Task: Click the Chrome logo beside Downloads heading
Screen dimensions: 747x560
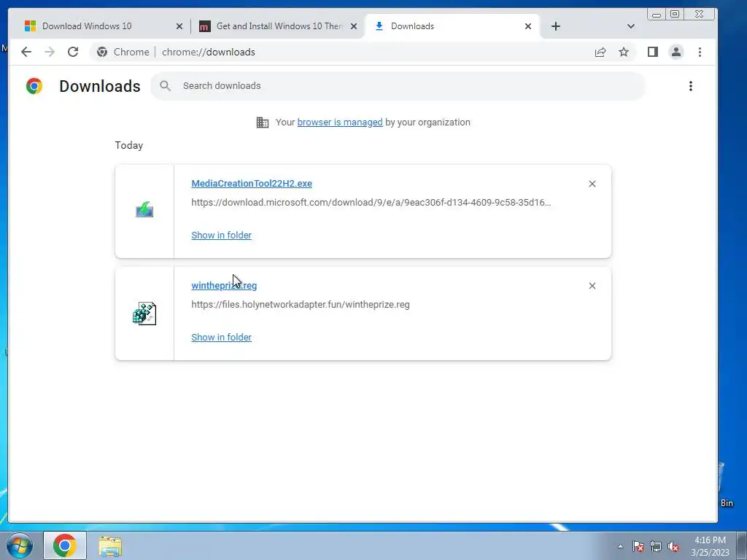Action: (x=34, y=86)
